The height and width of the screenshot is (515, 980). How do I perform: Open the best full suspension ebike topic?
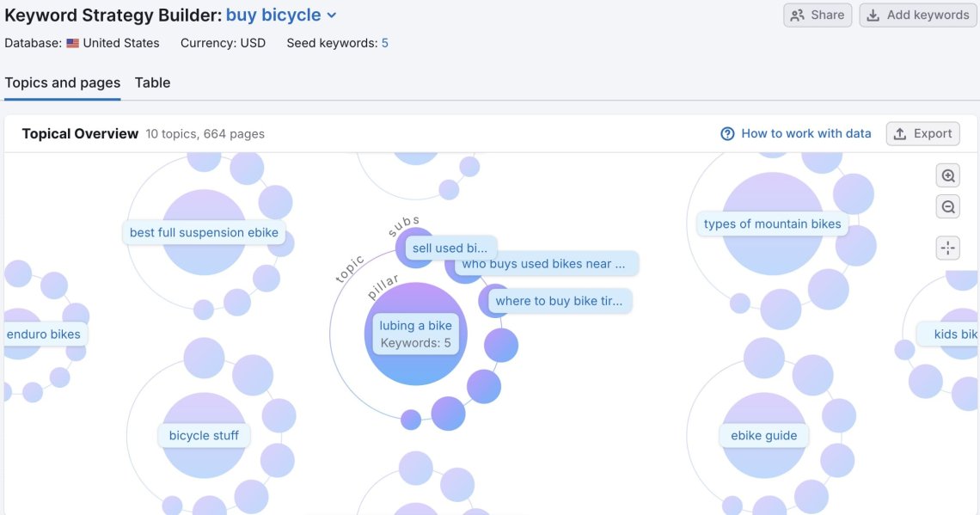[205, 232]
